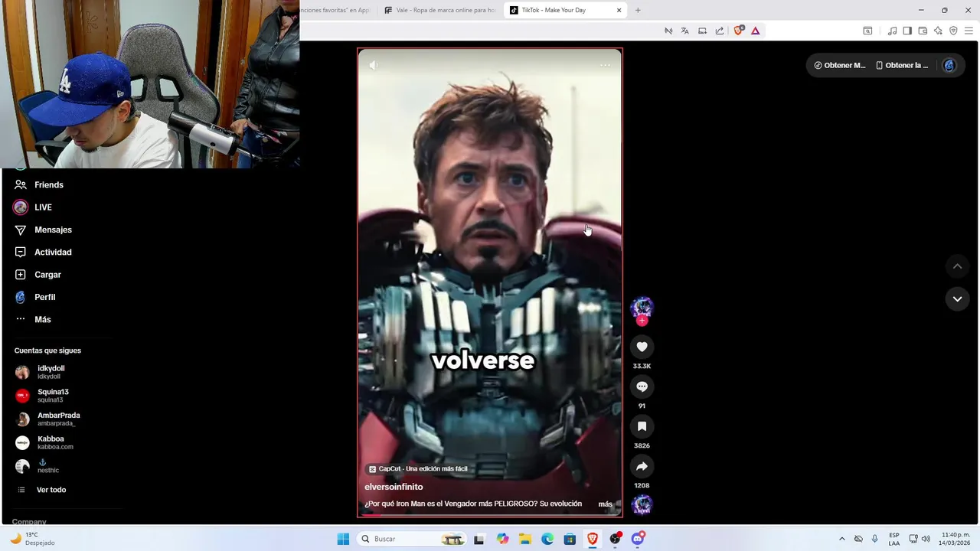Viewport: 980px width, 551px height.
Task: Click the translate page icon in address bar
Action: point(684,31)
